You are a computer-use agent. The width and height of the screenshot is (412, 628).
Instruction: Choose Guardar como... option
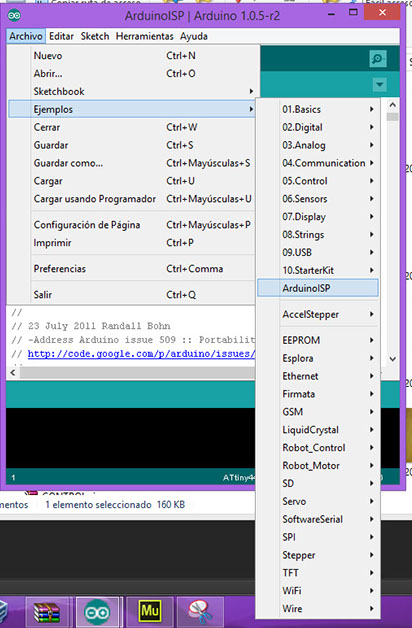click(131, 163)
